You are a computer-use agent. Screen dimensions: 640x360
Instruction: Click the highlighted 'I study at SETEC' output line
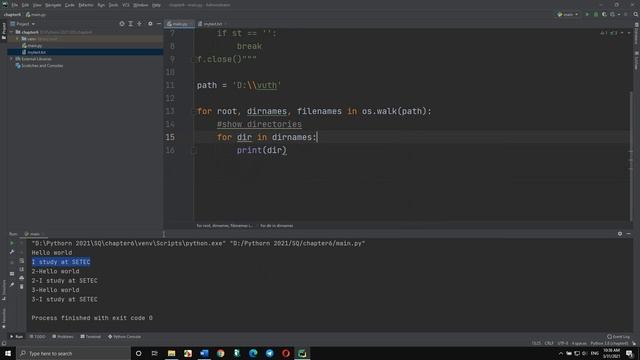point(61,262)
